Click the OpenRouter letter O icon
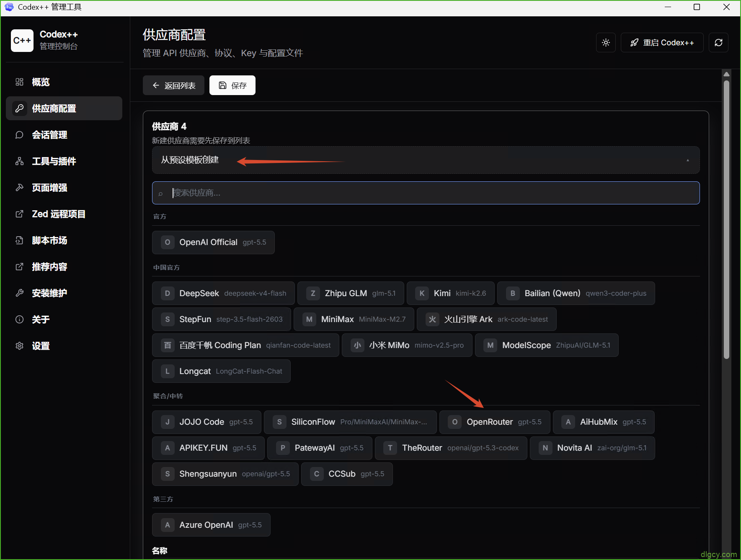This screenshot has width=741, height=560. (455, 422)
